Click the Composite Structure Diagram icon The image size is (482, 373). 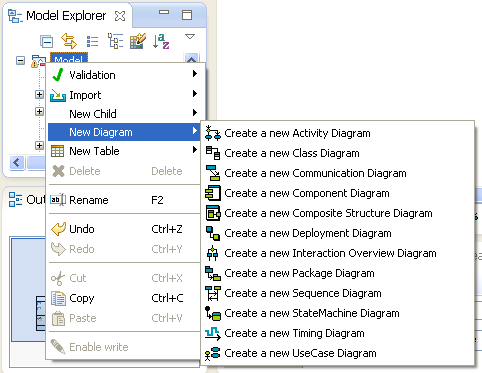click(x=213, y=213)
